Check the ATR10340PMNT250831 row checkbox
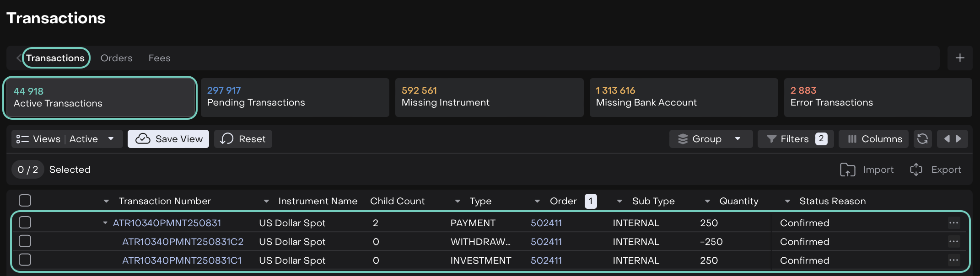This screenshot has width=980, height=276. (25, 223)
